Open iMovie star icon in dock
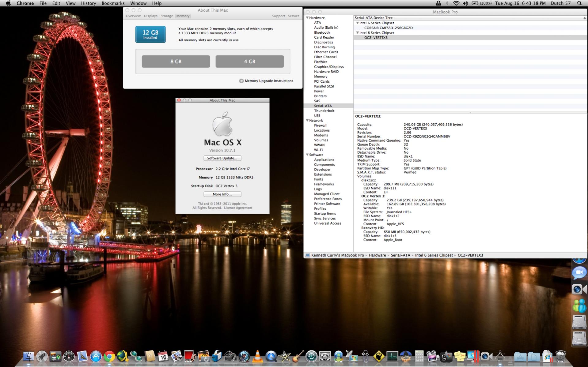 click(x=284, y=357)
